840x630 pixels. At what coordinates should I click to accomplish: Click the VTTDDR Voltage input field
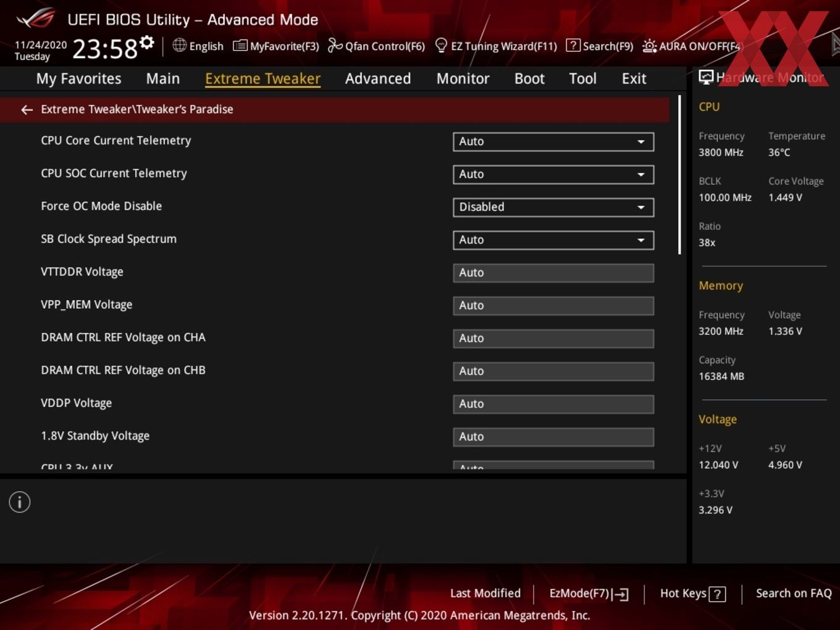tap(553, 272)
